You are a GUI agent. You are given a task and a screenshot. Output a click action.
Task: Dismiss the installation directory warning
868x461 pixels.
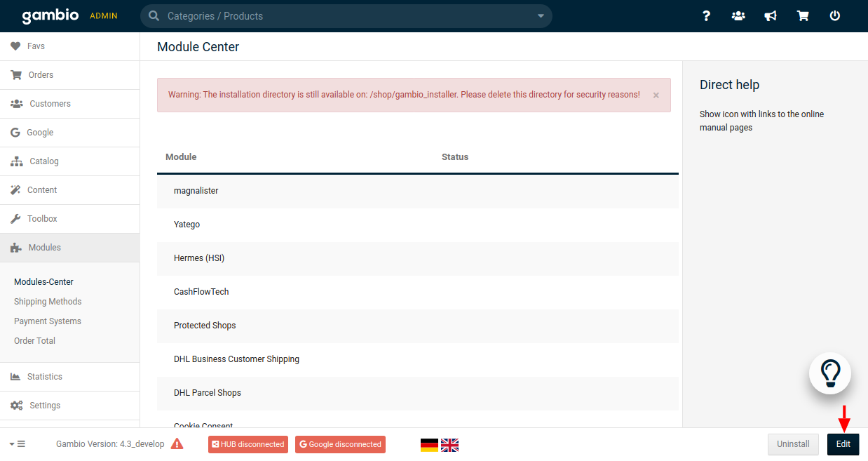pyautogui.click(x=656, y=95)
